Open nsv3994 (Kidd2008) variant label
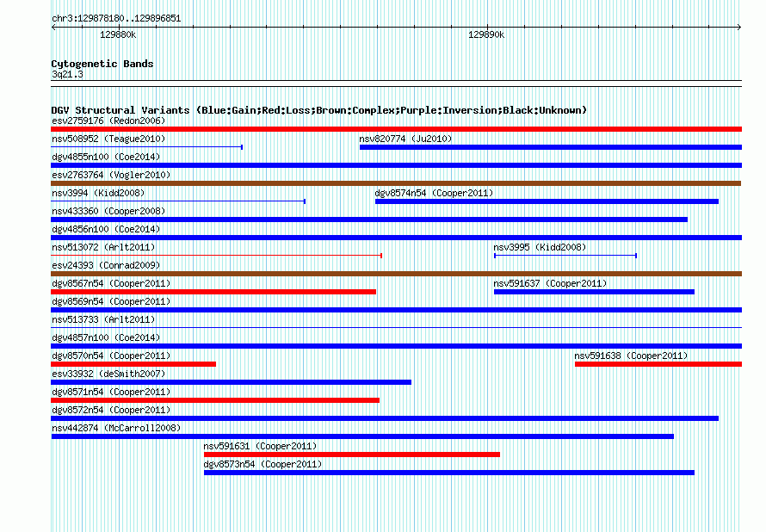766x532 pixels. 98,193
